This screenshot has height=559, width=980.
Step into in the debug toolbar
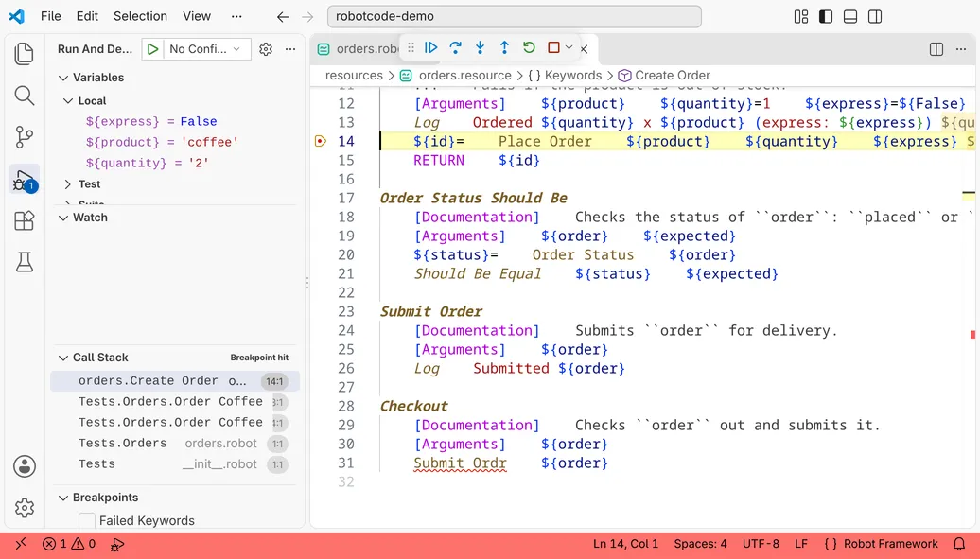click(x=480, y=47)
